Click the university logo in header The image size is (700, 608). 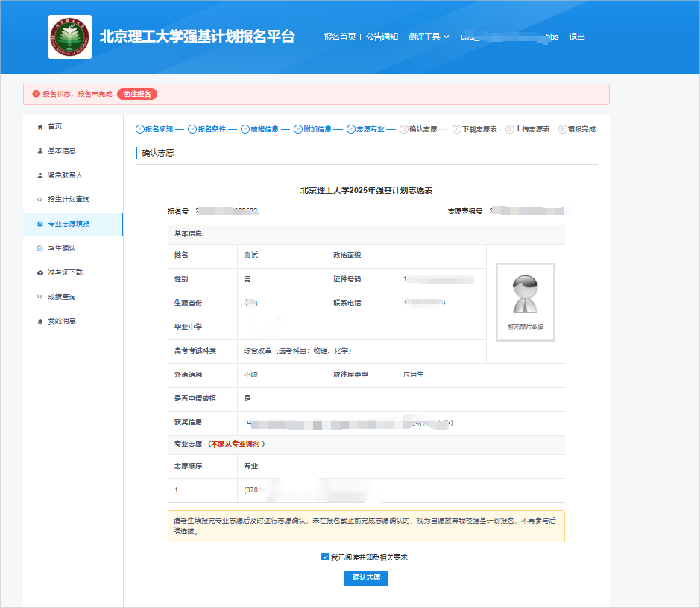pos(69,37)
